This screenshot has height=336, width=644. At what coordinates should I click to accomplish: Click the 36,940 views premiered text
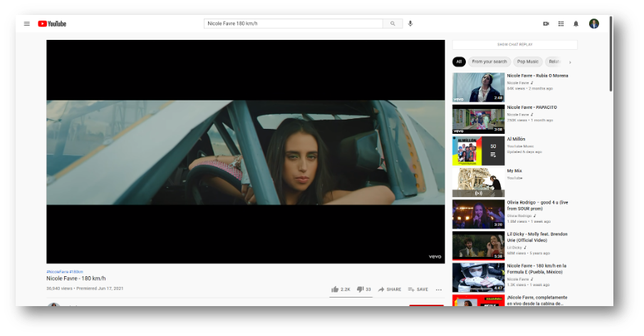(x=85, y=288)
